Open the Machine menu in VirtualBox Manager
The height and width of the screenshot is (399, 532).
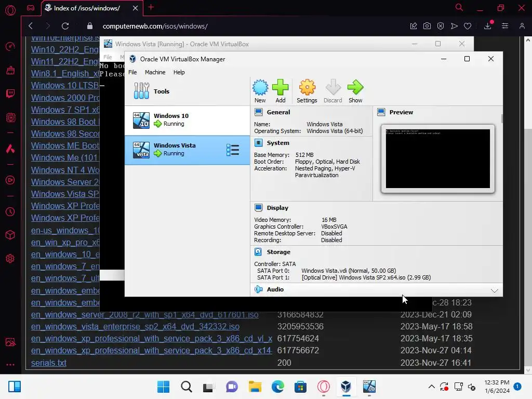pos(155,72)
